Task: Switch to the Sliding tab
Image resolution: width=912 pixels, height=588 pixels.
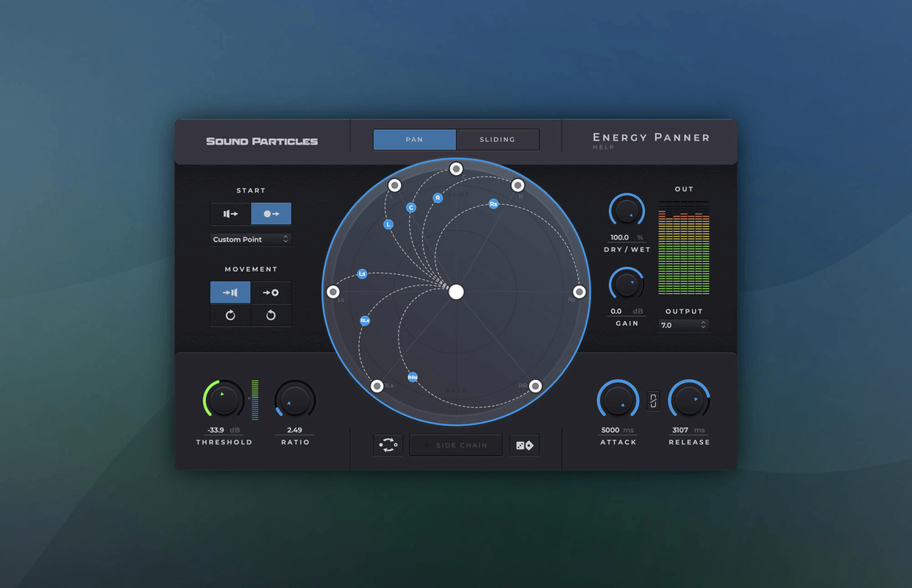Action: [x=497, y=140]
